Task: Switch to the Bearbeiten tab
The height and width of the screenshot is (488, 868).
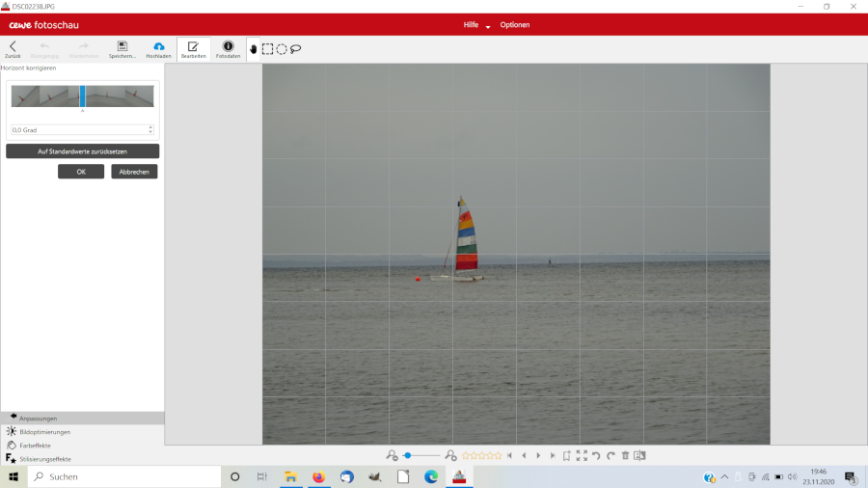Action: click(193, 48)
